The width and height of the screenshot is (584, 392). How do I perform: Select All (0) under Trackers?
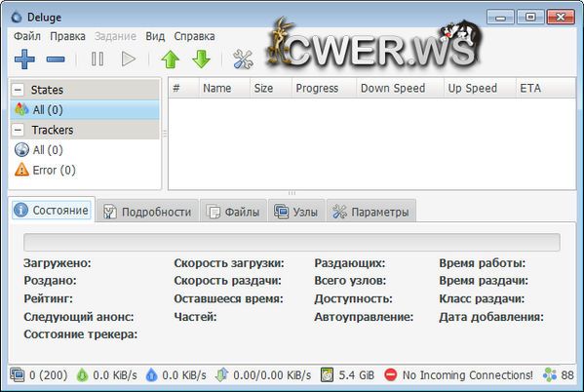[85, 150]
